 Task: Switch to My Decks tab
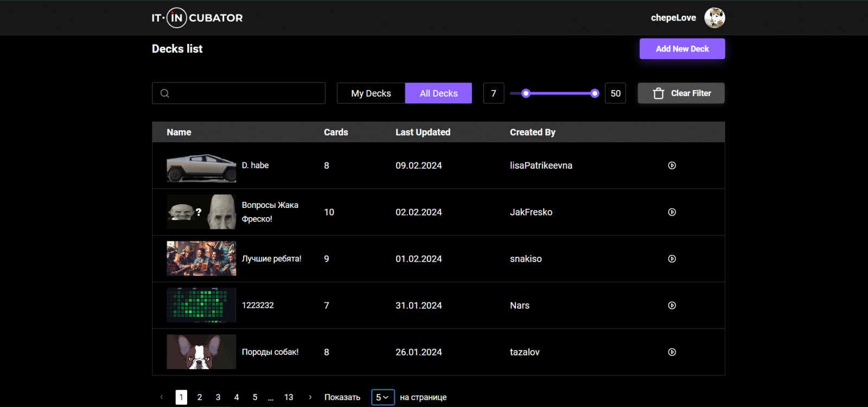[x=371, y=93]
